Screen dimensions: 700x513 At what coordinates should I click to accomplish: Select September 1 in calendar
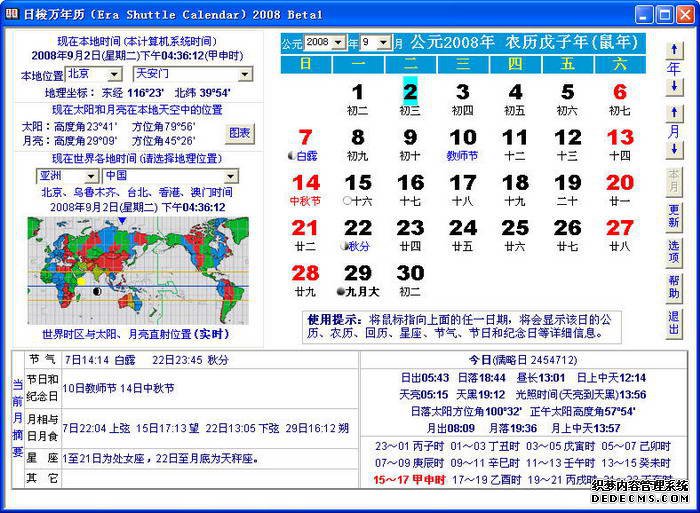(x=358, y=100)
